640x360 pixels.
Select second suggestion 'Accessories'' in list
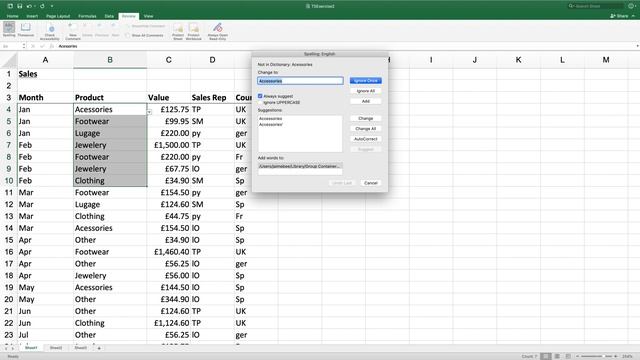pyautogui.click(x=271, y=124)
